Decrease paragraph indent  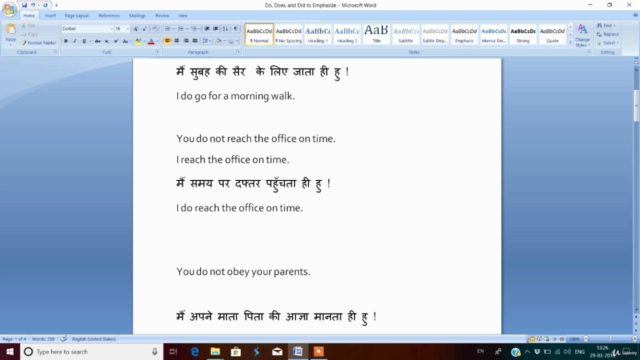[207, 29]
